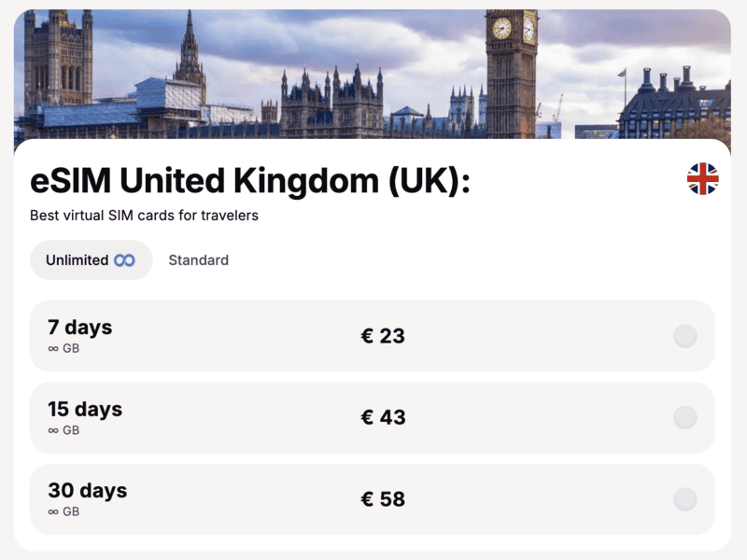Click the Best virtual SIM cards subtitle
This screenshot has width=747, height=560.
click(x=142, y=216)
